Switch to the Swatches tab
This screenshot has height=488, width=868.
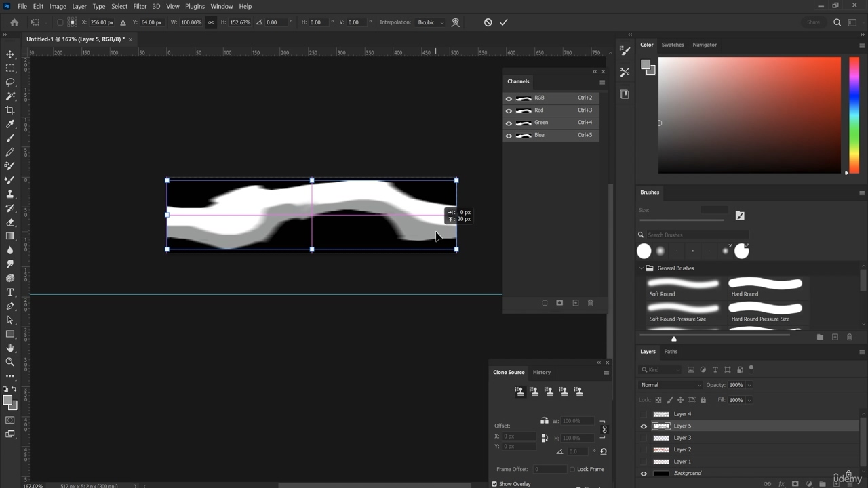coord(673,45)
